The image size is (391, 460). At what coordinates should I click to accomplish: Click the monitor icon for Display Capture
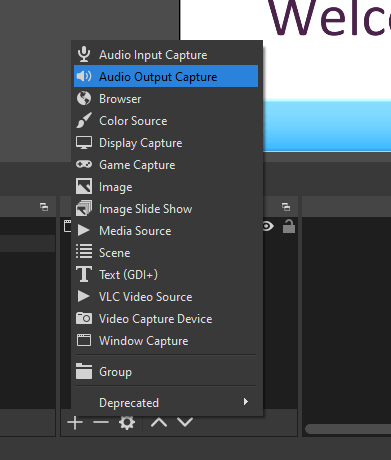tap(84, 143)
